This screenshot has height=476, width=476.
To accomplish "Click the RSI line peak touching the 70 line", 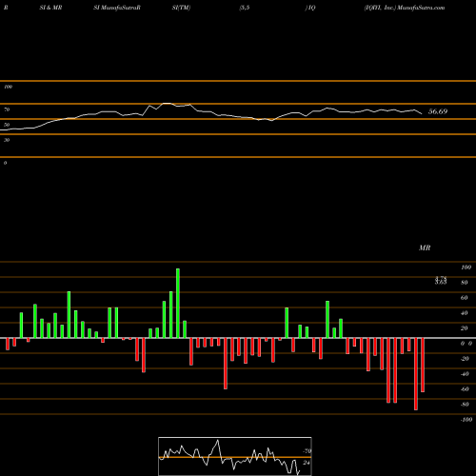I will point(167,104).
